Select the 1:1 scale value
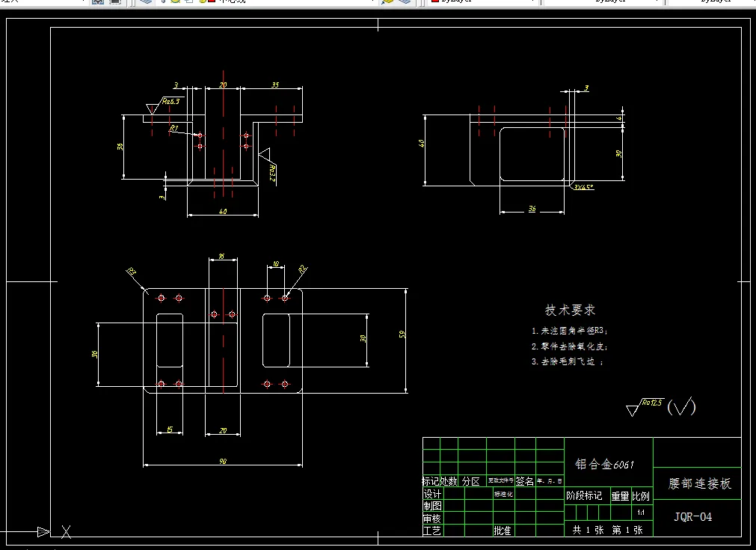The height and width of the screenshot is (550, 756). coord(641,513)
